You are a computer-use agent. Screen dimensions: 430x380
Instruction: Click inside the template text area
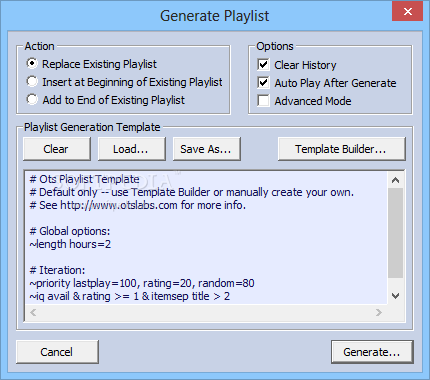[x=207, y=237]
